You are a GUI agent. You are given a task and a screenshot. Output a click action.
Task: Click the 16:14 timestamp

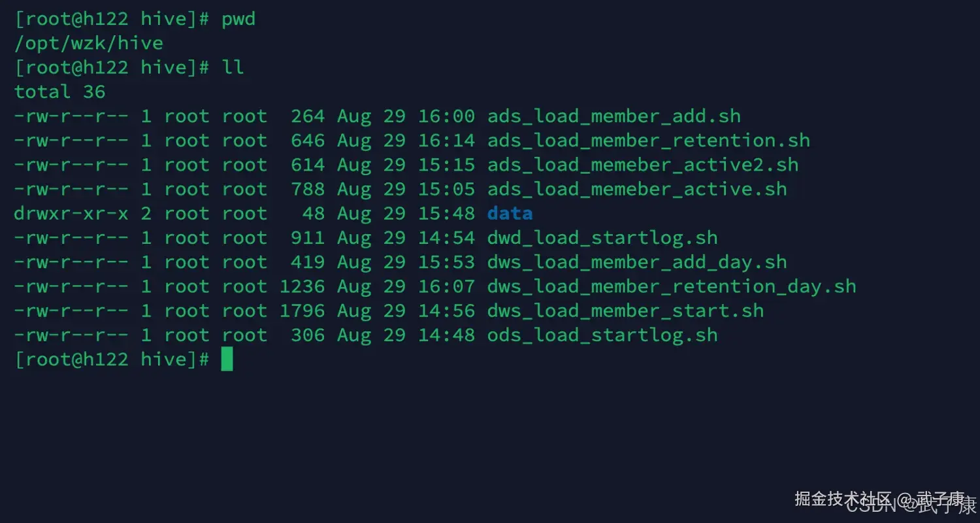click(x=446, y=141)
